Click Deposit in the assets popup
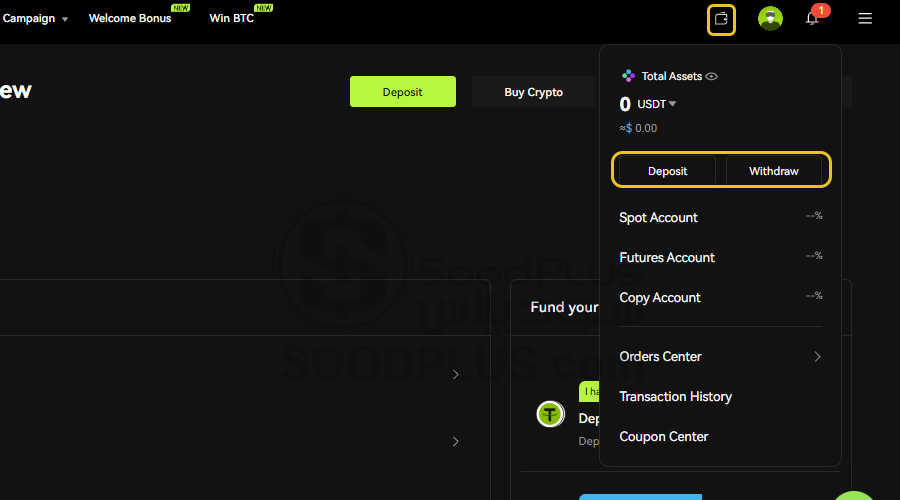The width and height of the screenshot is (900, 500). [x=667, y=171]
